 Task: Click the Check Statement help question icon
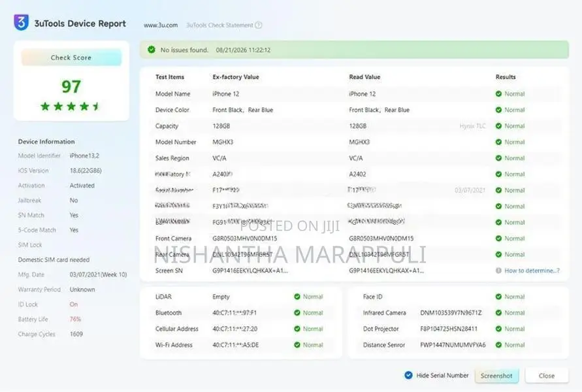(x=259, y=25)
